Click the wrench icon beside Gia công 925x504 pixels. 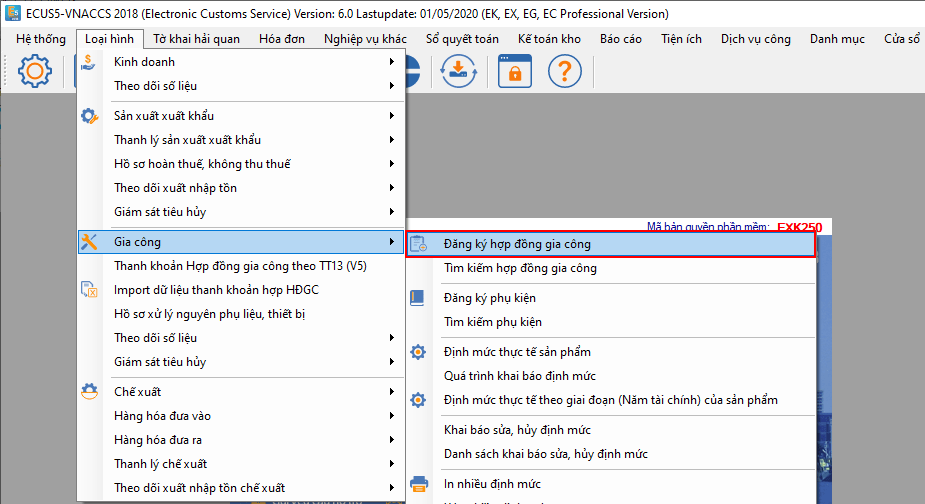tap(89, 241)
